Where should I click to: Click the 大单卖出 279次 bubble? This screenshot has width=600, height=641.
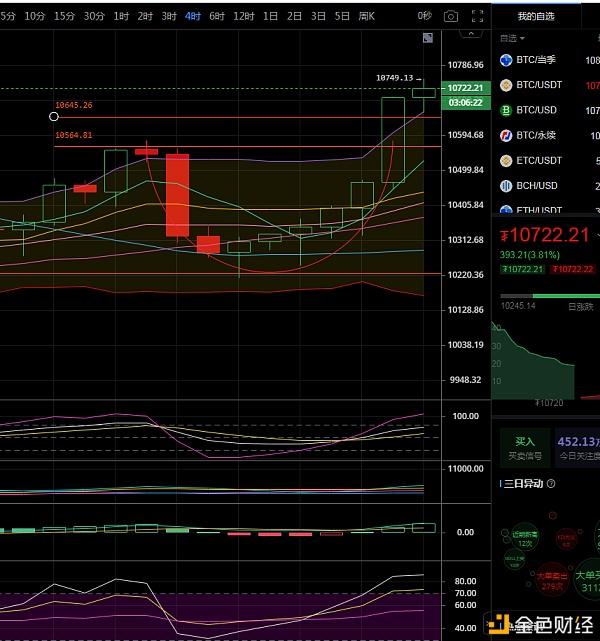point(552,580)
